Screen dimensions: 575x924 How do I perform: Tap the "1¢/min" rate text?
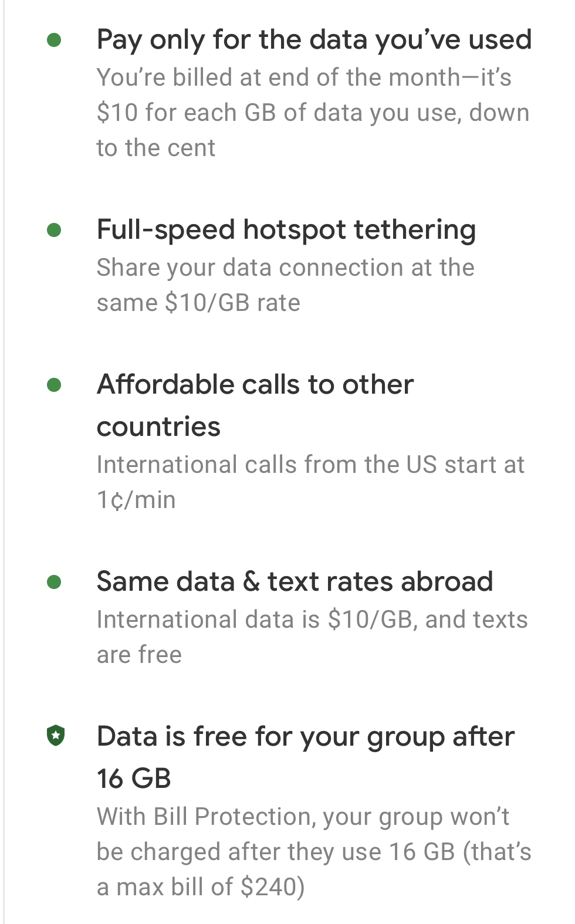[x=136, y=500]
